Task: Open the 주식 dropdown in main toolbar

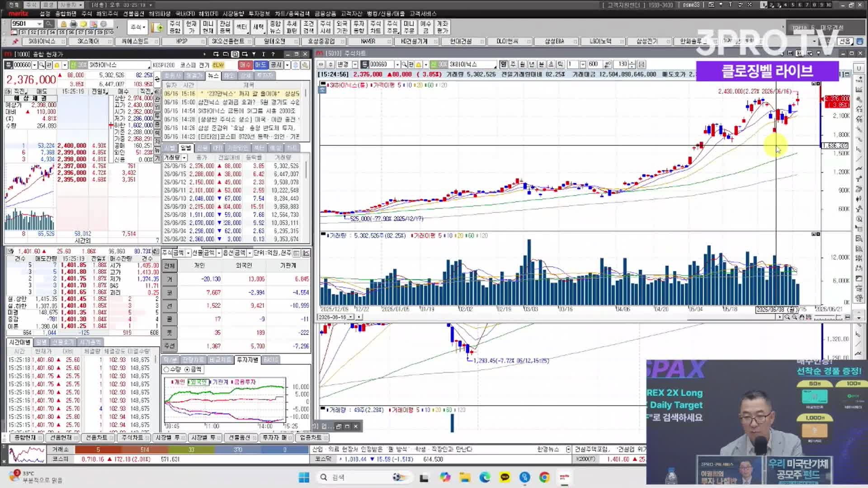Action: (x=138, y=27)
